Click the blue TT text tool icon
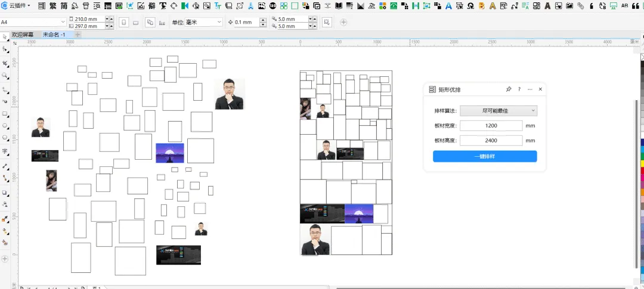Viewport: 644px width, 289px height. tap(217, 6)
